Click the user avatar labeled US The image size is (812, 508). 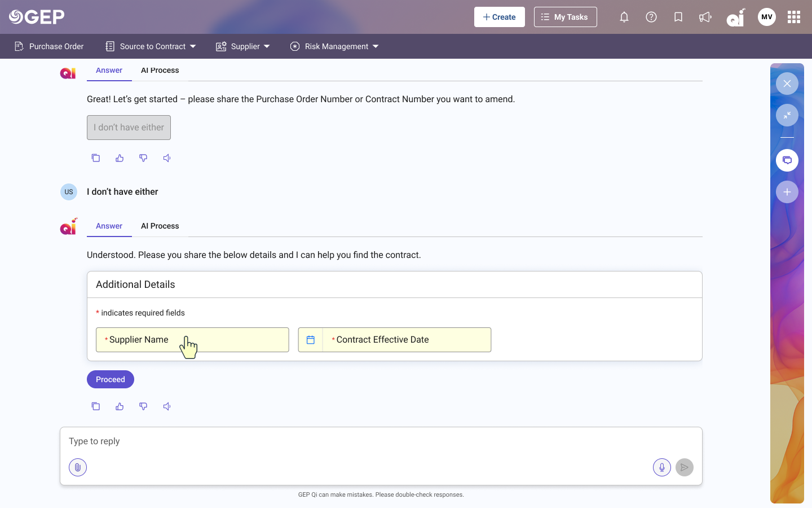[x=69, y=192]
